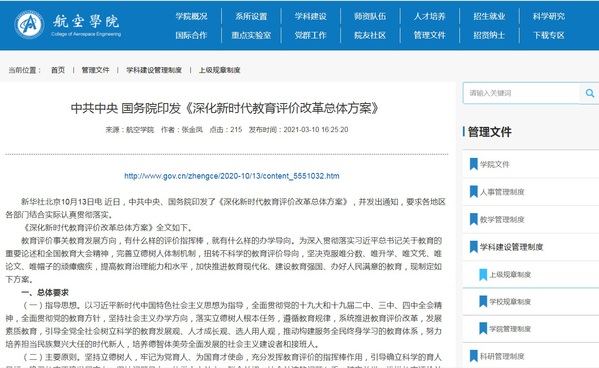Open the 人才培养 navigation menu
This screenshot has width=599, height=368.
(429, 16)
